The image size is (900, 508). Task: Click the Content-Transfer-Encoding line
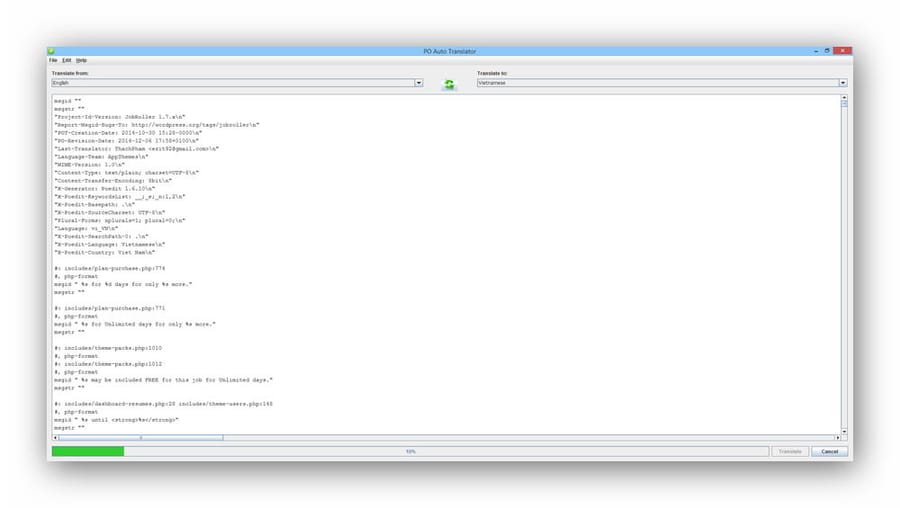(x=113, y=181)
